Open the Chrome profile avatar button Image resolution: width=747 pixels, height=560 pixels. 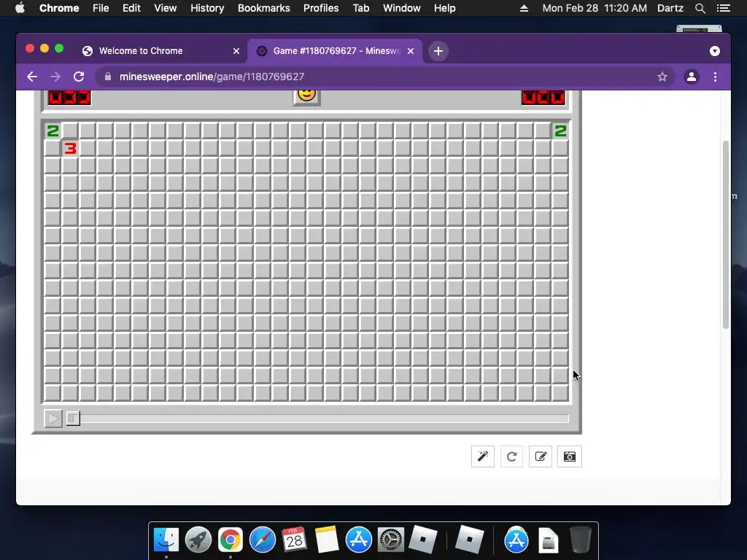click(x=692, y=77)
